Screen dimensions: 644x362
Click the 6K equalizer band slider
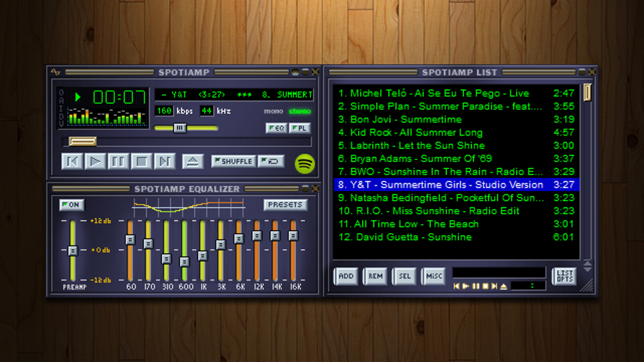[239, 239]
